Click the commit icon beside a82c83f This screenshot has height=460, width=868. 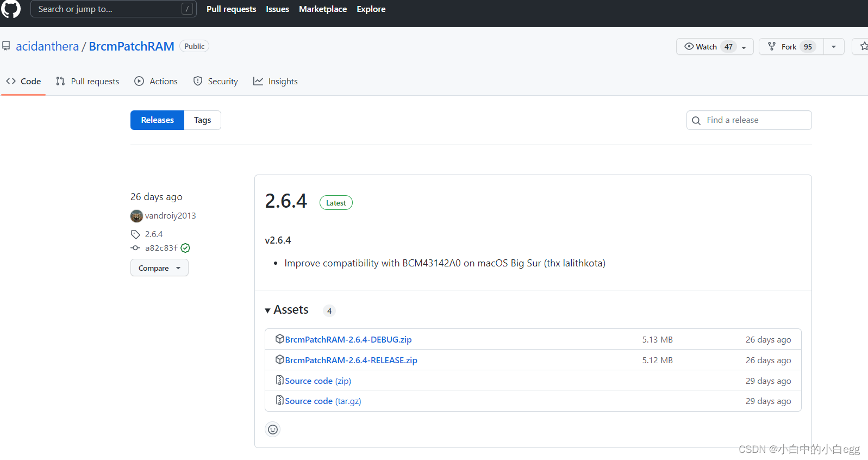pos(135,248)
